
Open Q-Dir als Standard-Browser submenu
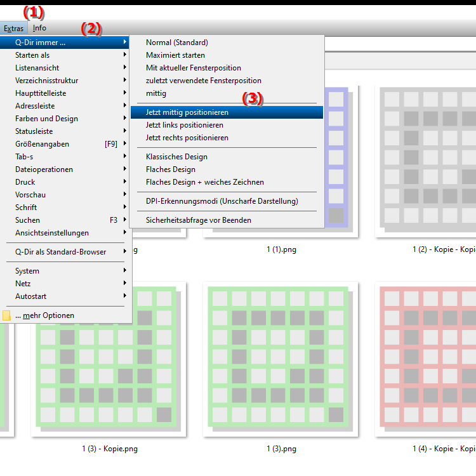click(x=60, y=252)
